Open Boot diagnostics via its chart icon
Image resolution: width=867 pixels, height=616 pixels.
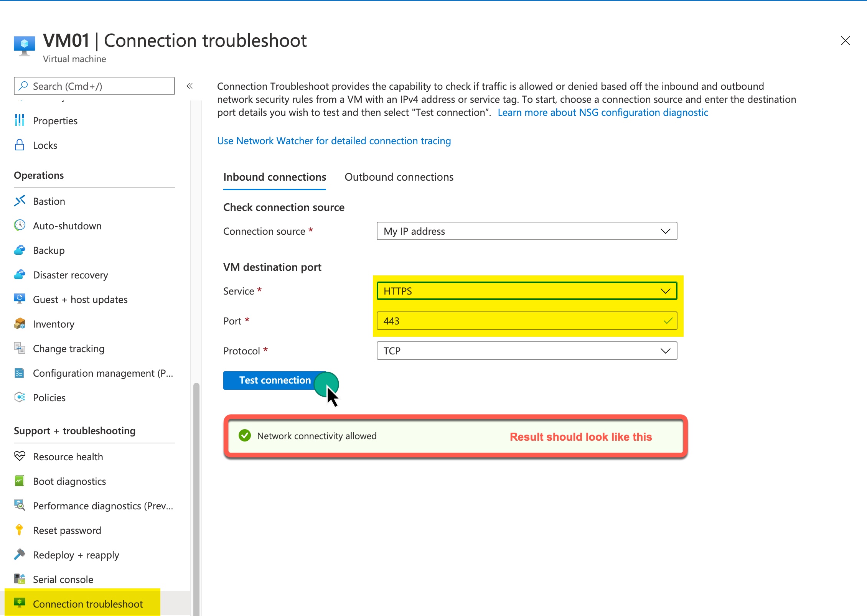[x=20, y=481]
